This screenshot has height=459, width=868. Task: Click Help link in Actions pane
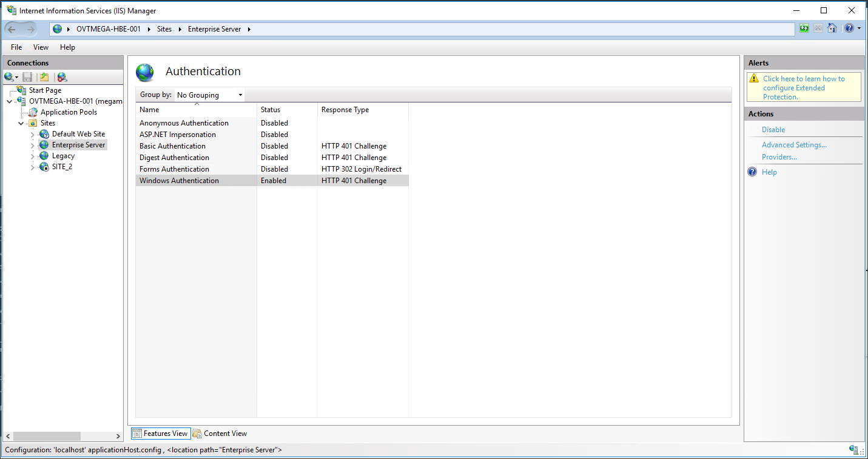(x=769, y=172)
